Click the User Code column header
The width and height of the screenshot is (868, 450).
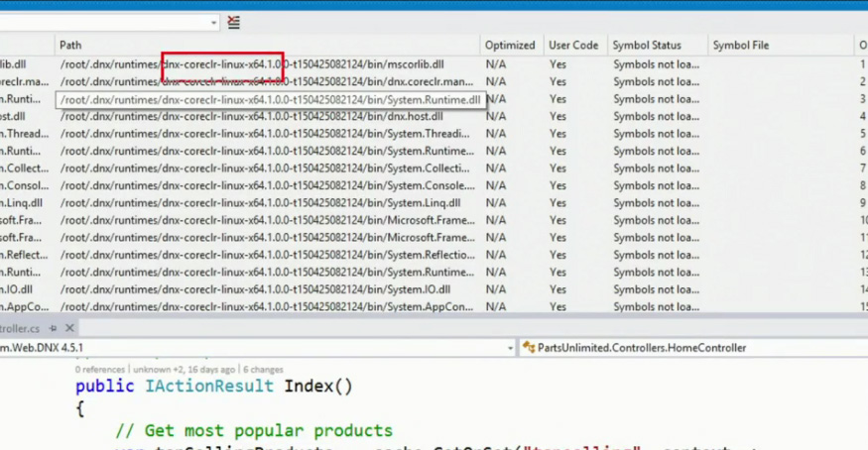coord(573,46)
